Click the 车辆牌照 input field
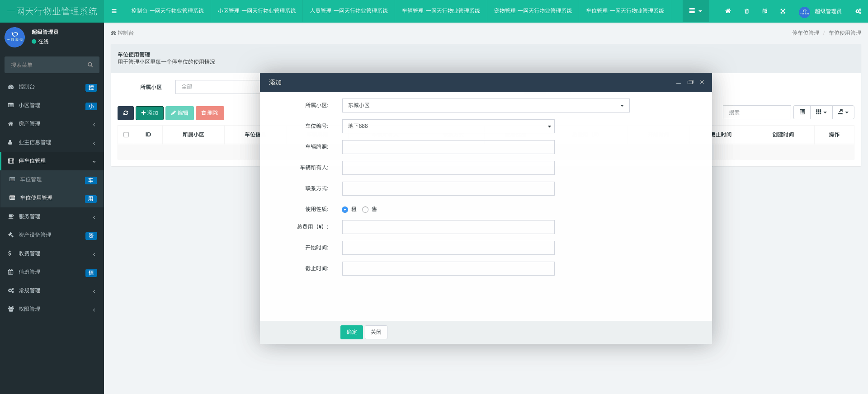The height and width of the screenshot is (394, 868). (x=448, y=147)
